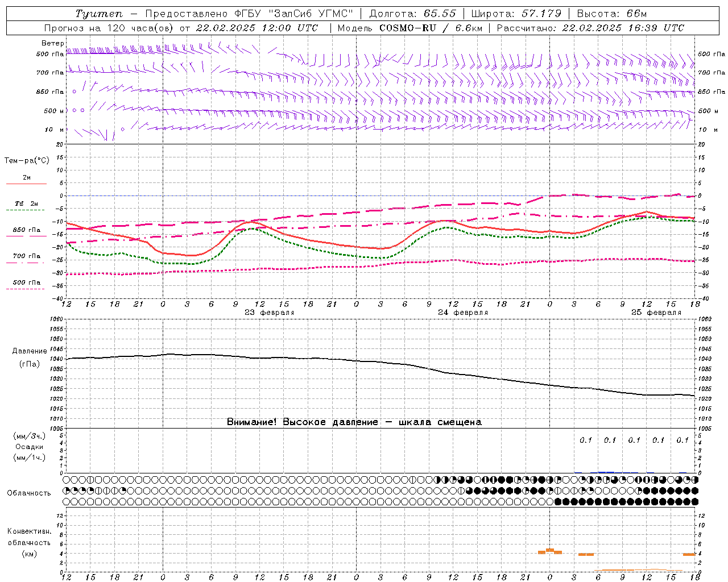Screen dimensions: 728x582
Task: Click the warning "Внимание! Высокое давление – шкала смещена"
Action: click(x=354, y=422)
